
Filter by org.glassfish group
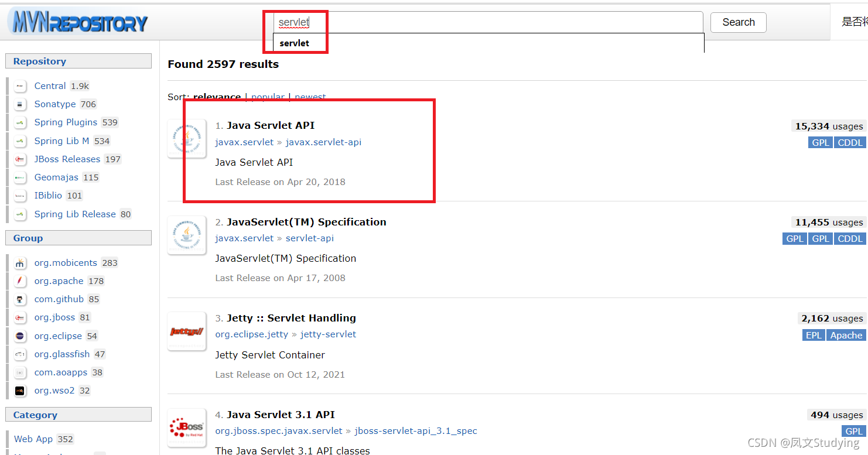[x=62, y=354]
